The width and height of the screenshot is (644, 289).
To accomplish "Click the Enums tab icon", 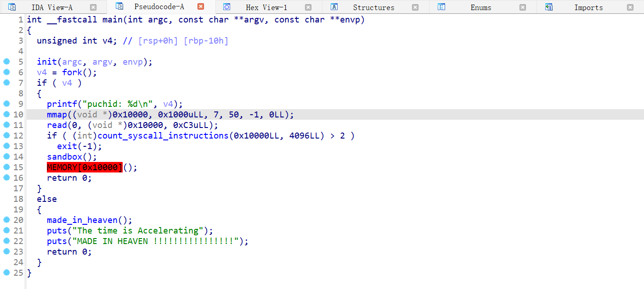I will coord(441,7).
